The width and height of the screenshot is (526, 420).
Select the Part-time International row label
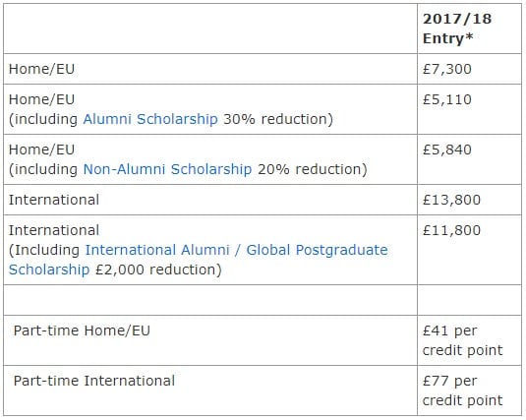tap(94, 381)
